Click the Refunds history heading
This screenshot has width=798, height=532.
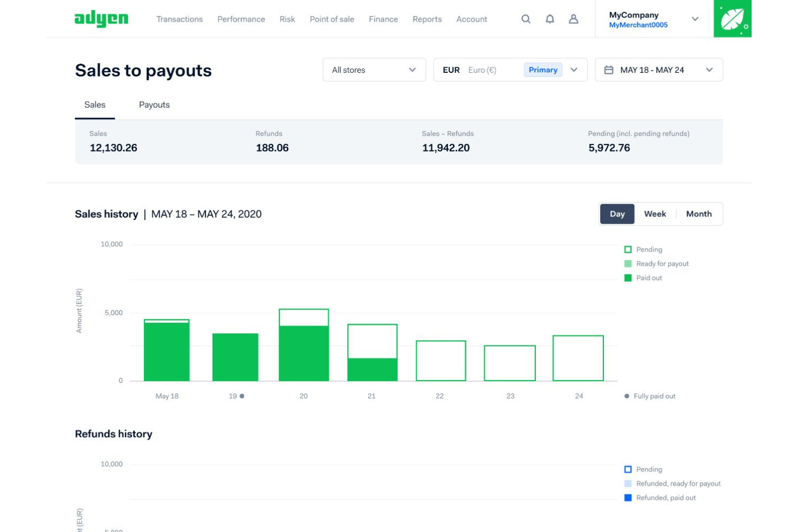[114, 434]
